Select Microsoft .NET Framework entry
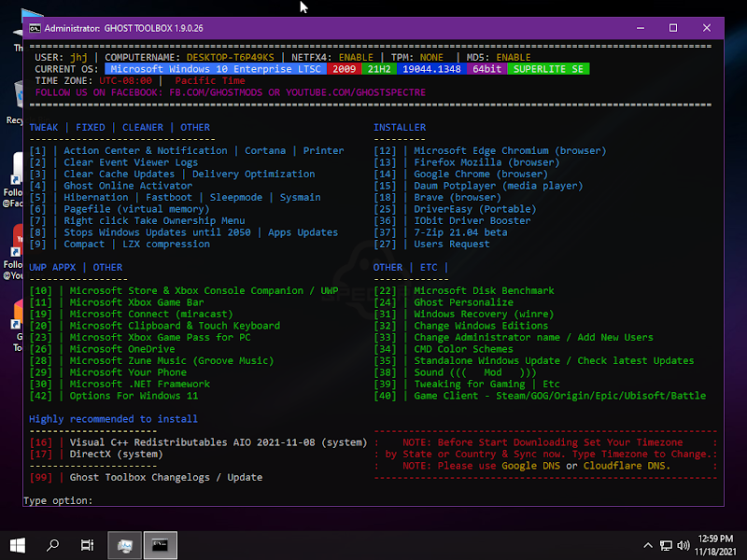 pyautogui.click(x=139, y=384)
